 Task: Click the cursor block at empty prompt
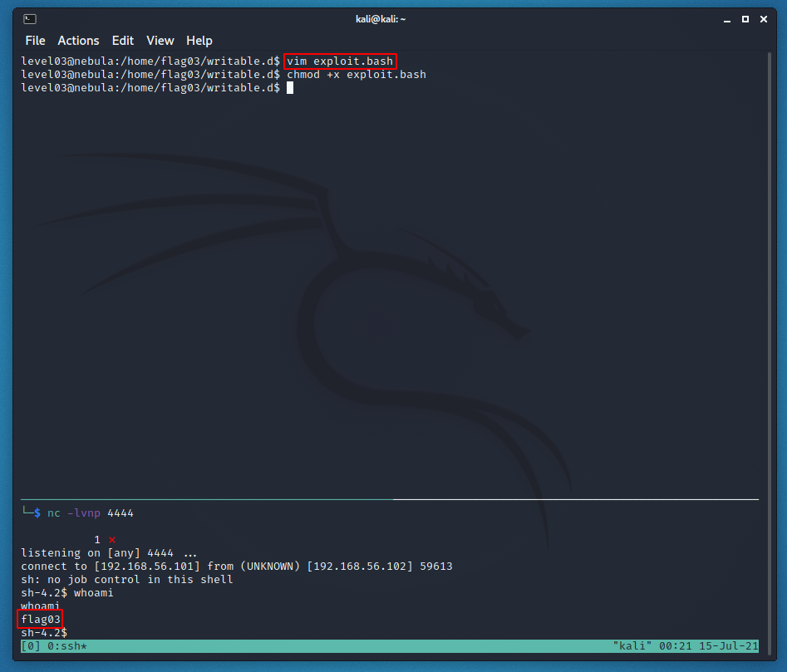click(x=290, y=88)
